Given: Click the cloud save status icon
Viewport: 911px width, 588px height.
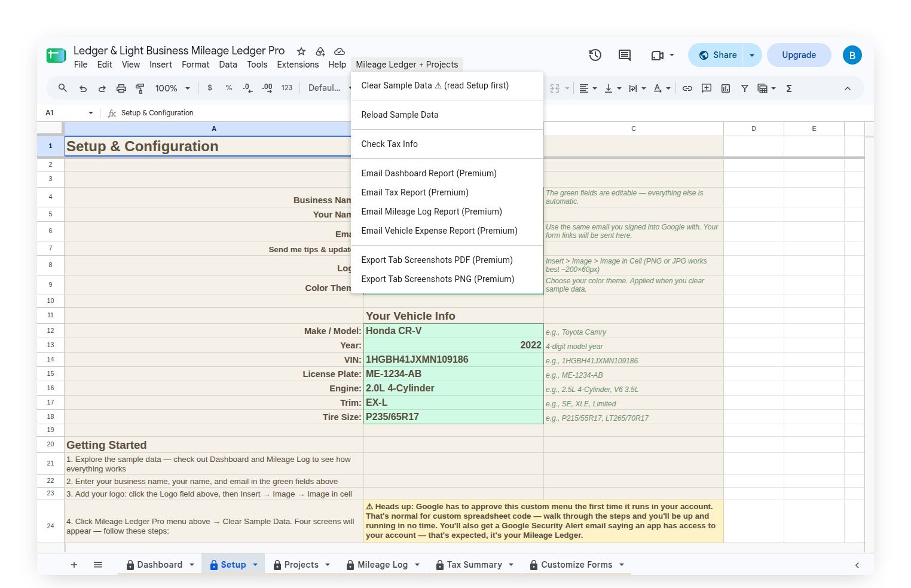Looking at the screenshot, I should [x=340, y=51].
